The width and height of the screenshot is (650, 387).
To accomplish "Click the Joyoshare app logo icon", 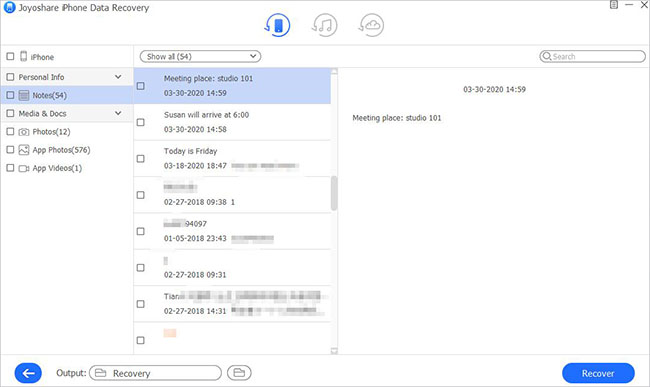I will (x=10, y=7).
